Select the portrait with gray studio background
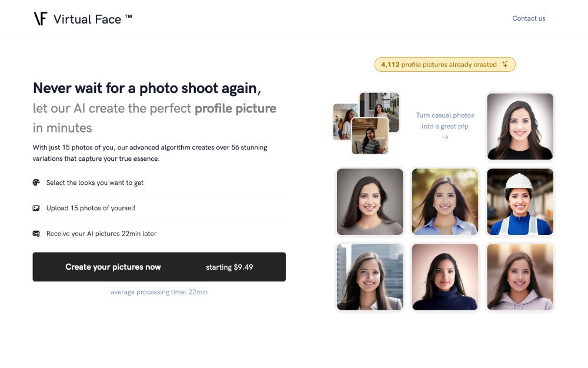The height and width of the screenshot is (368, 588). pos(370,202)
